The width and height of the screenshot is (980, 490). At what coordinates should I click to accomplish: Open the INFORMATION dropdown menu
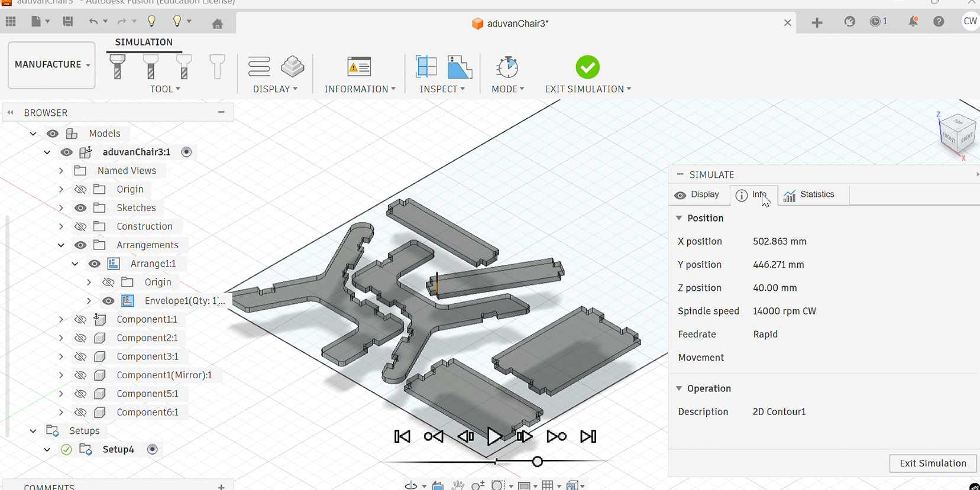[x=360, y=89]
